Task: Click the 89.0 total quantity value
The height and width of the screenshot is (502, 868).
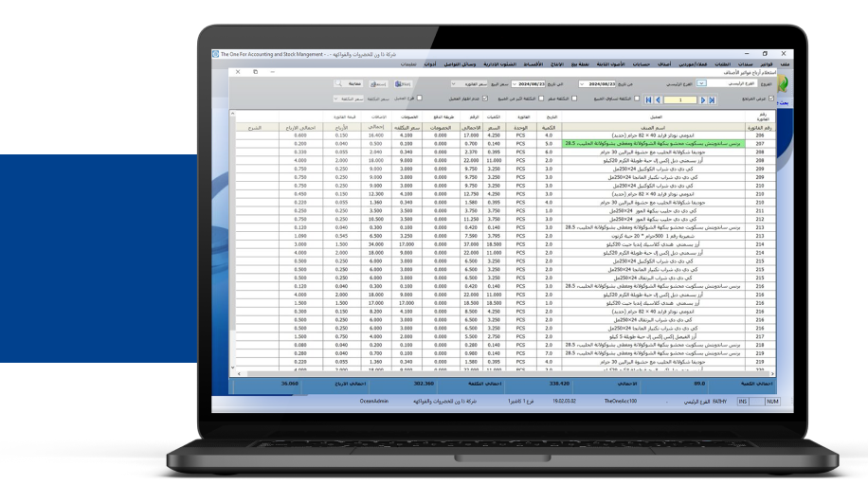Action: click(699, 383)
